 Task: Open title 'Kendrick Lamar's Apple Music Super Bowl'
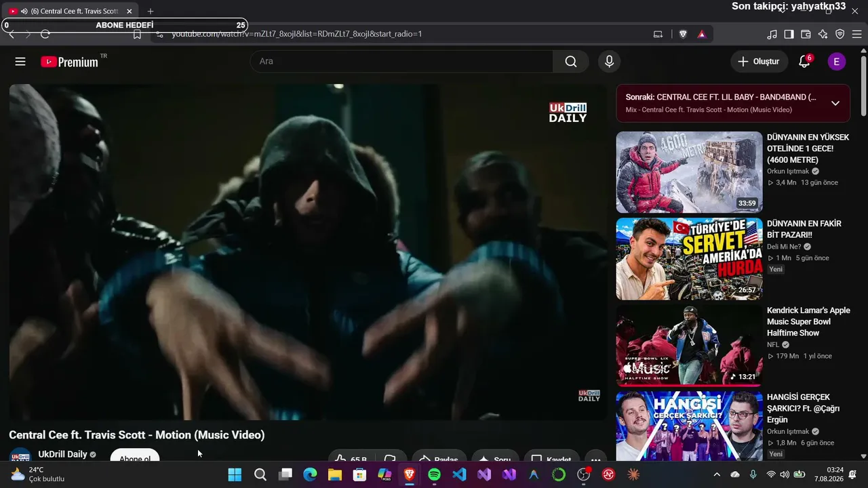pyautogui.click(x=808, y=322)
